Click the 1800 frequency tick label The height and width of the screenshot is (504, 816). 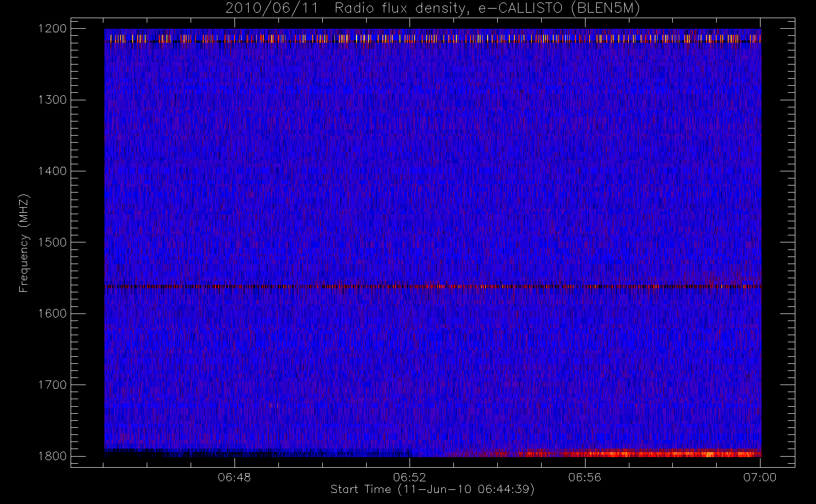tap(52, 456)
